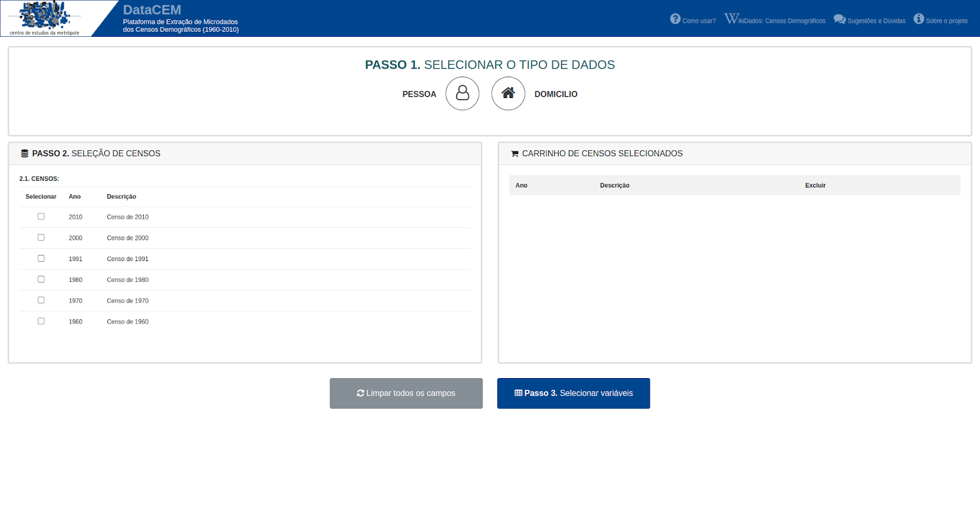Open WikiDados: Censos Demográficos link
The width and height of the screenshot is (980, 516).
tap(782, 21)
